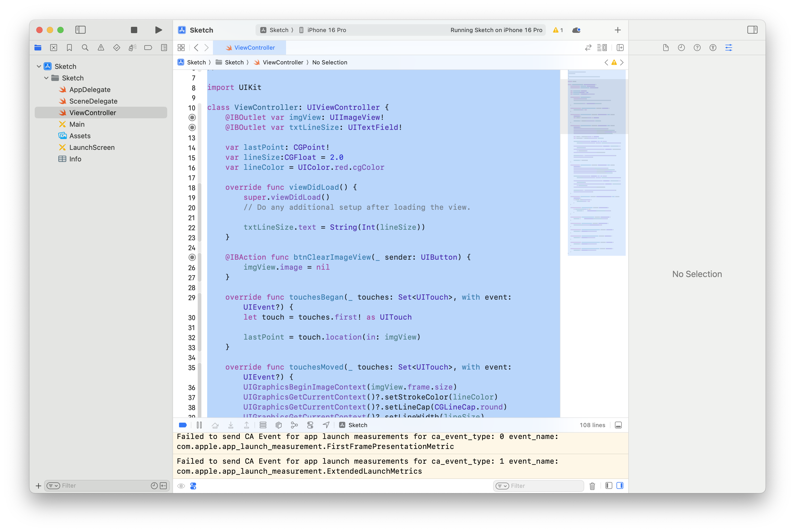Clear console with trash icon
795x532 pixels.
coord(592,486)
